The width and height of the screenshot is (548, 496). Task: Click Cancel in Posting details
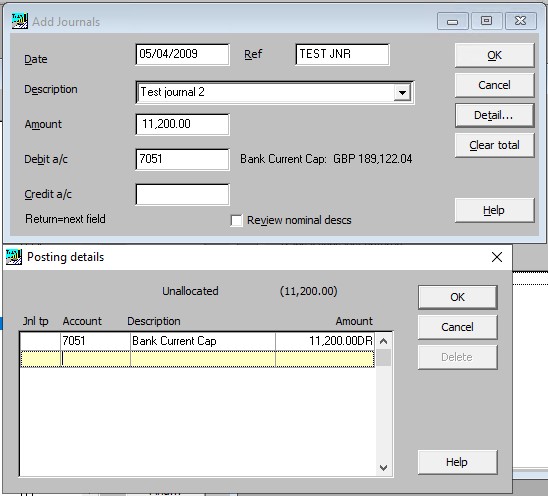[x=457, y=327]
